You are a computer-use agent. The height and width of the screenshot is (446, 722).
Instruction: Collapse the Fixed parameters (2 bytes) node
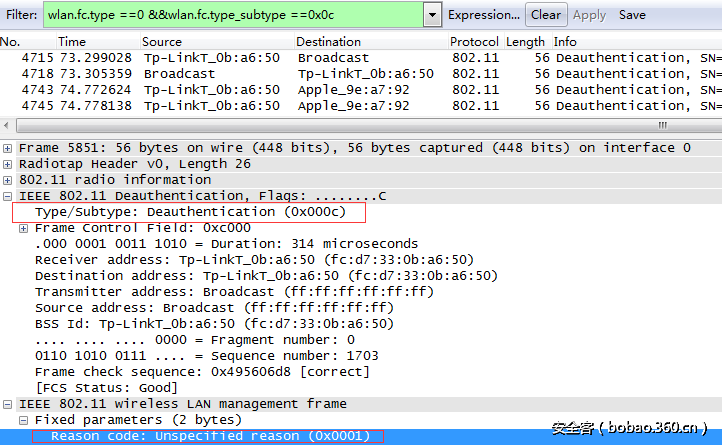pyautogui.click(x=24, y=420)
